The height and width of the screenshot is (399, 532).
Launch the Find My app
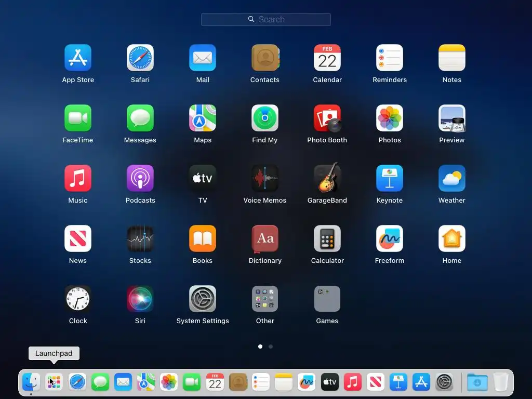coord(265,118)
